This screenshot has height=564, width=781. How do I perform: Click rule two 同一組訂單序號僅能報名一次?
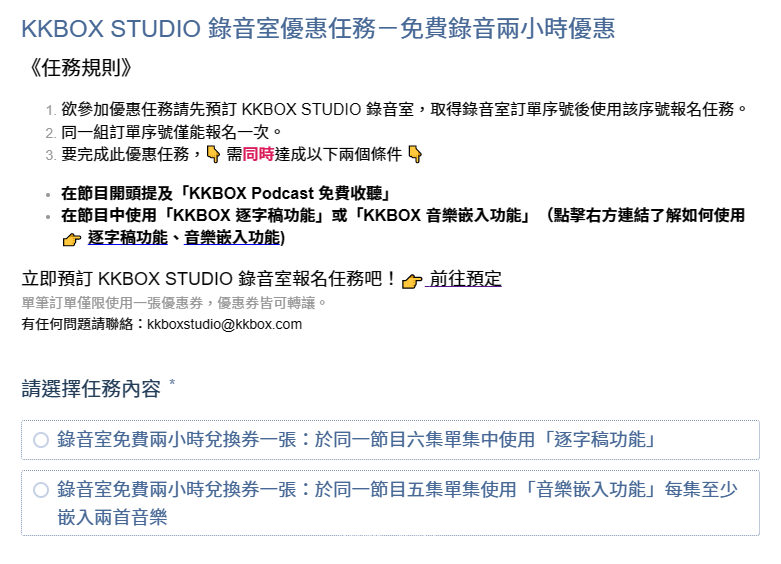(x=172, y=132)
